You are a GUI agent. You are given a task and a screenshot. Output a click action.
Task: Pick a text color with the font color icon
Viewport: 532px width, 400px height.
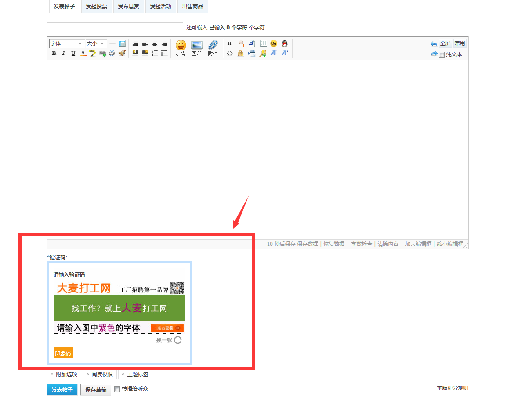click(x=83, y=54)
